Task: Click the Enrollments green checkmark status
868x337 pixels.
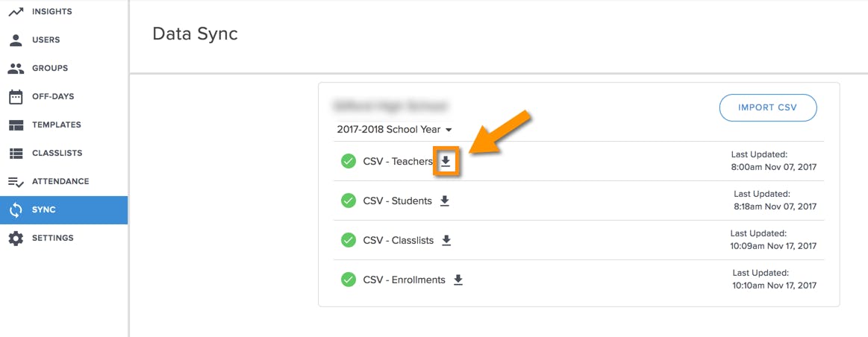Action: pyautogui.click(x=349, y=280)
